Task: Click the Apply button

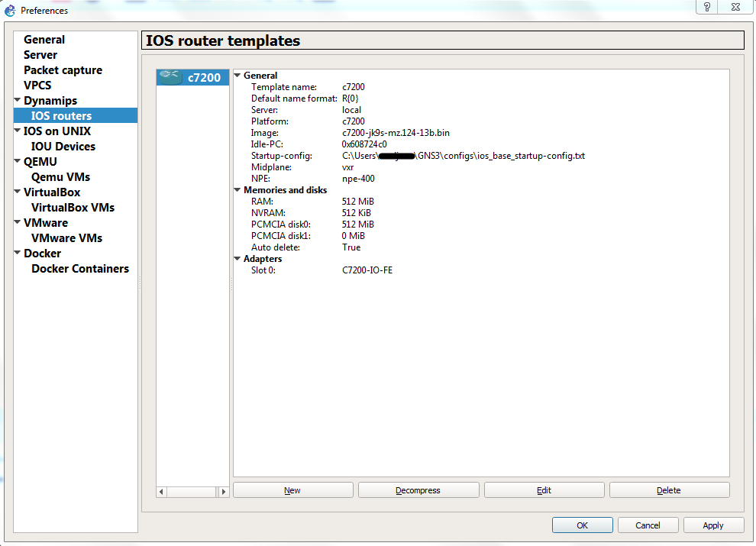Action: pos(713,525)
